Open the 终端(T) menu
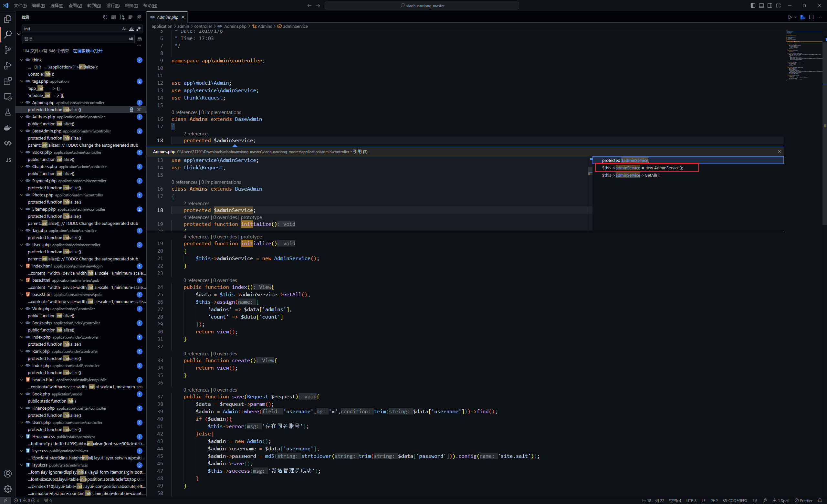This screenshot has width=827, height=504. [x=131, y=5]
